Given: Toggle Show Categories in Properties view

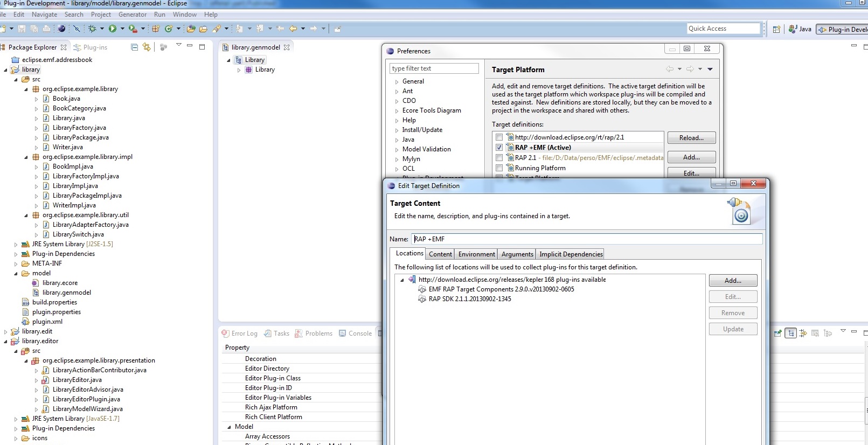Looking at the screenshot, I should [x=791, y=333].
